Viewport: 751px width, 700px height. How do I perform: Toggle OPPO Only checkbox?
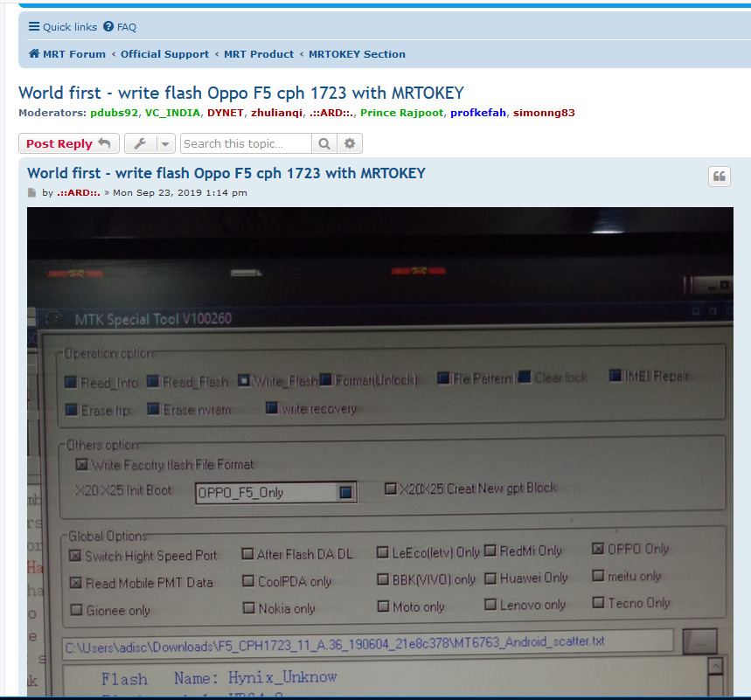[x=597, y=549]
